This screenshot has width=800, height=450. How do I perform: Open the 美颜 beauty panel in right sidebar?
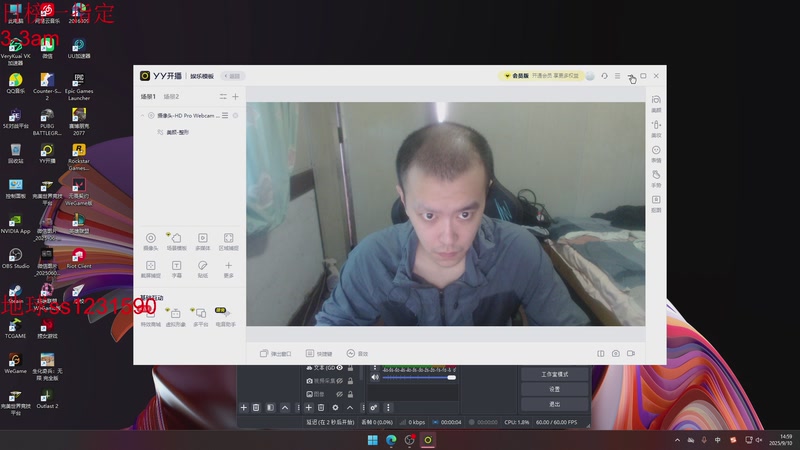point(656,104)
